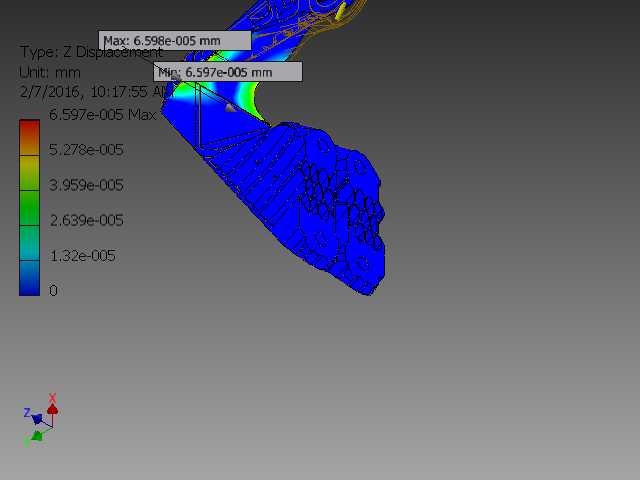Click the yellow marker at top of model
This screenshot has width=640, height=480.
point(341,11)
